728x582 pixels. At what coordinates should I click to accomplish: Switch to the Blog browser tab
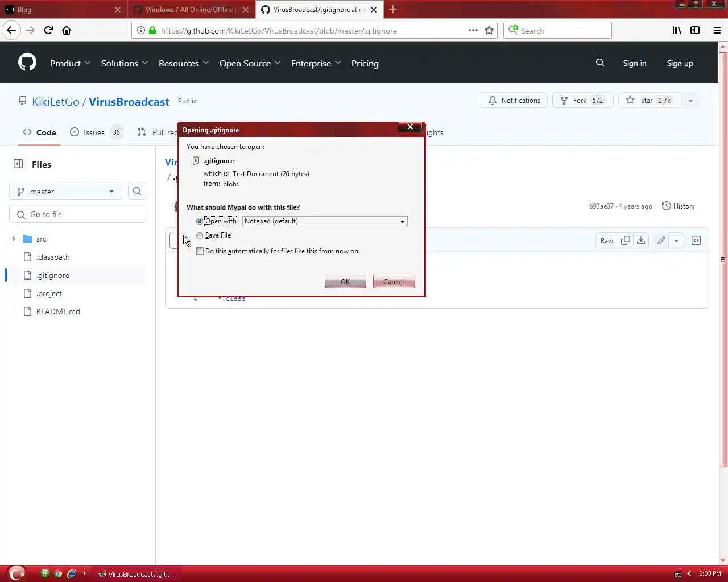[63, 10]
